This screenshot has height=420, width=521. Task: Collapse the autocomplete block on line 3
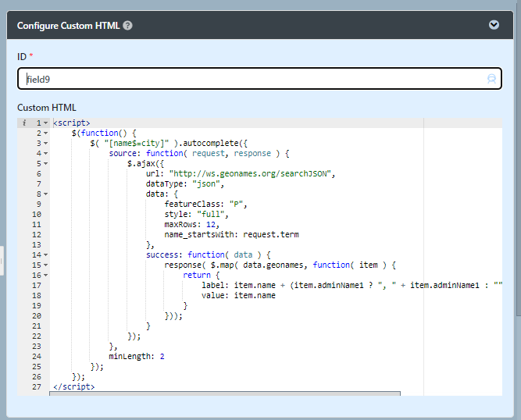[46, 144]
